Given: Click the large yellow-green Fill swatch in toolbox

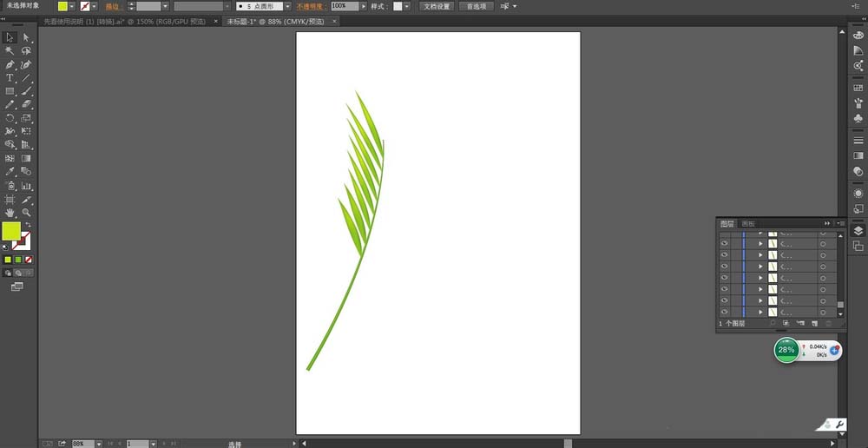Looking at the screenshot, I should (x=11, y=231).
